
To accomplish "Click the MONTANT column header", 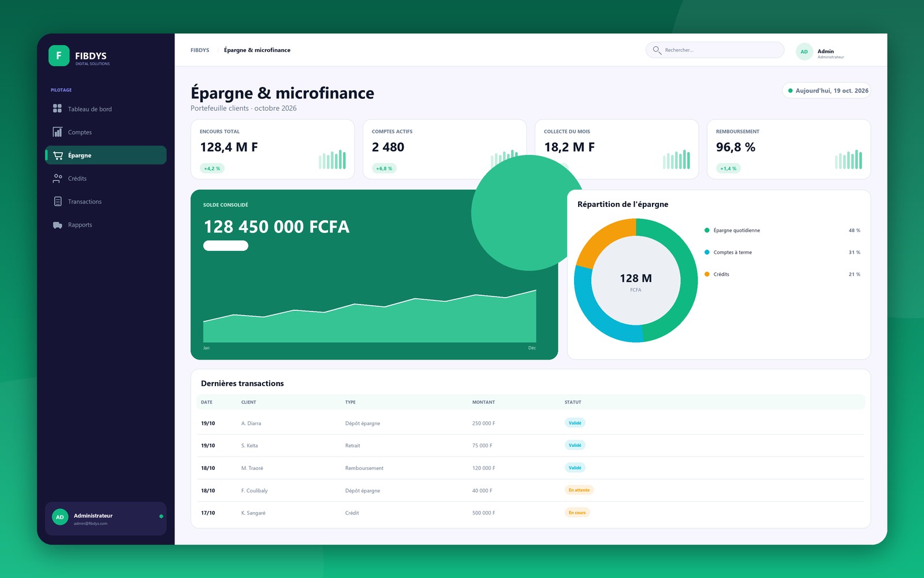I will (483, 402).
